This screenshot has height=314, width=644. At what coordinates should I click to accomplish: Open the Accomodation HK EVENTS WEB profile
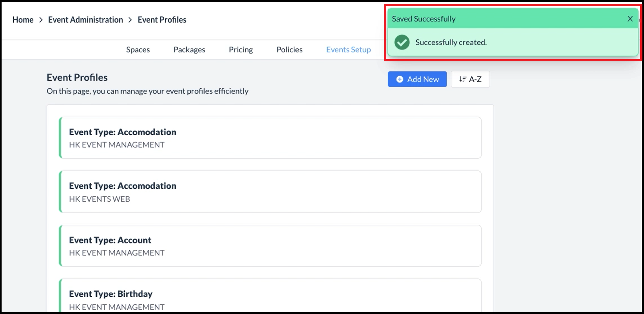[270, 192]
